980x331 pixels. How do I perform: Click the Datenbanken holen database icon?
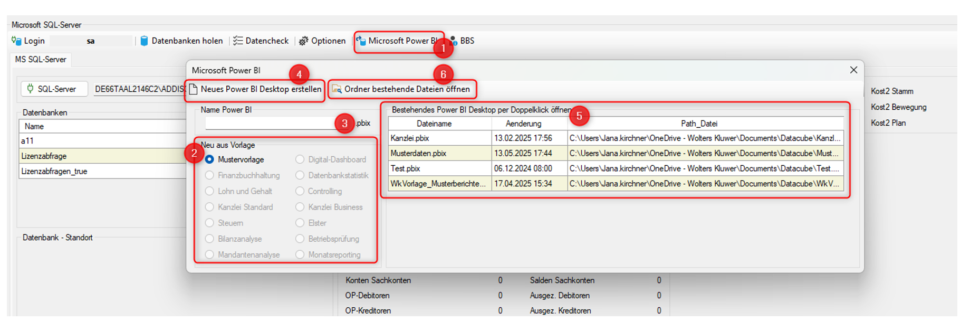[144, 41]
